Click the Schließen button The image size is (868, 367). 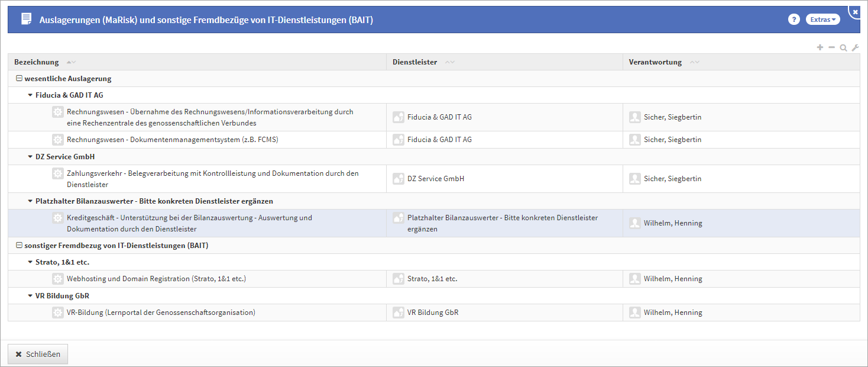(38, 354)
